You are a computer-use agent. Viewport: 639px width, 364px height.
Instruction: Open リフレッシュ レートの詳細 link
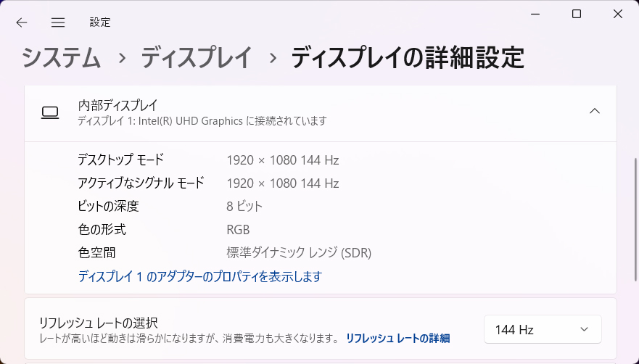(397, 339)
